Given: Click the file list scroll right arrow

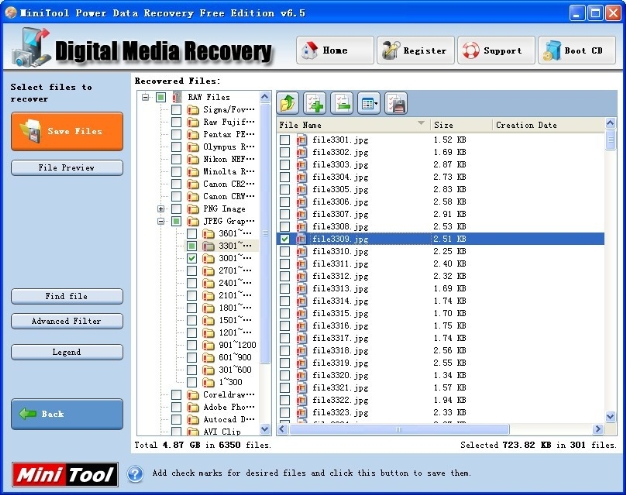Looking at the screenshot, I should 598,429.
